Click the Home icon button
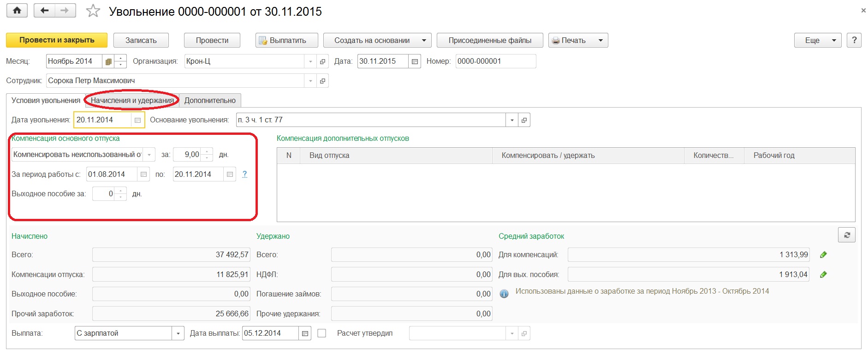This screenshot has width=868, height=350. 17,11
